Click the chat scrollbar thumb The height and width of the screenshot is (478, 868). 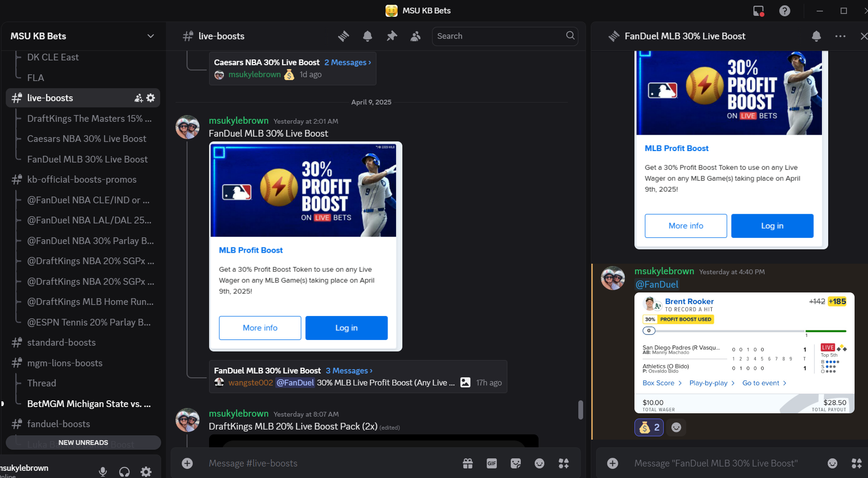[581, 410]
